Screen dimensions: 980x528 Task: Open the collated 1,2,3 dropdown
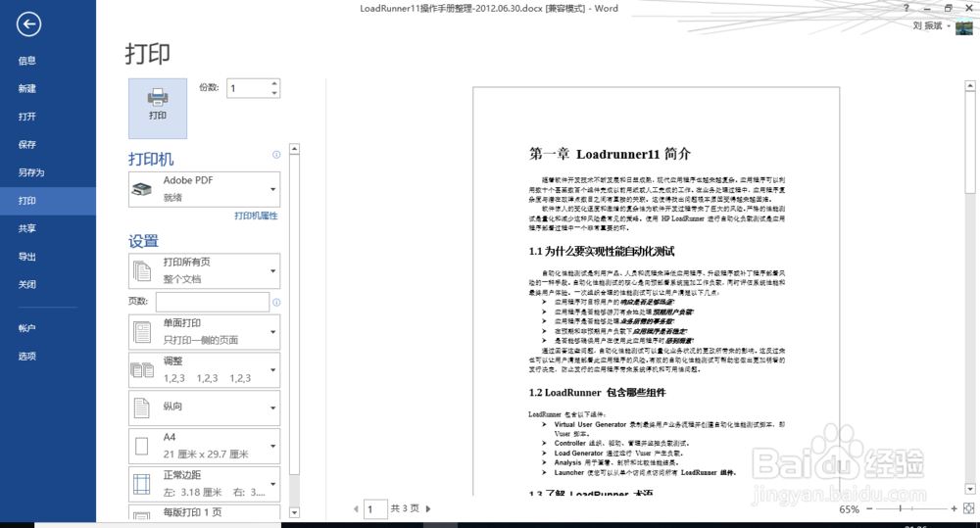205,370
